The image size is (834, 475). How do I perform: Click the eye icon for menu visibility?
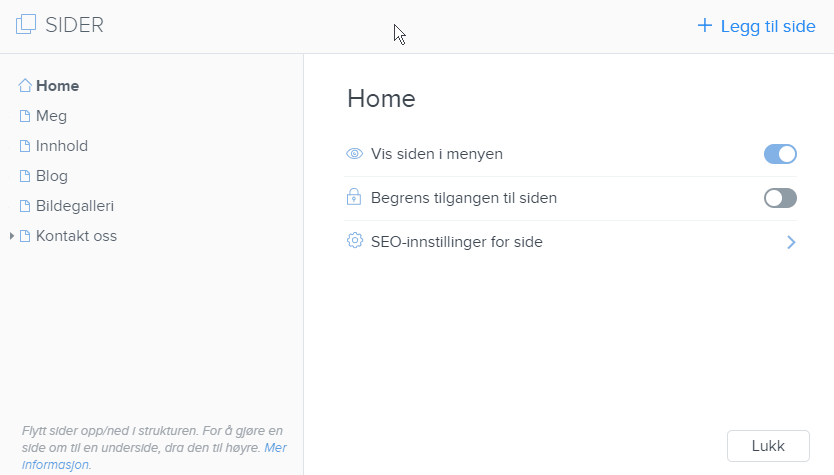[354, 154]
